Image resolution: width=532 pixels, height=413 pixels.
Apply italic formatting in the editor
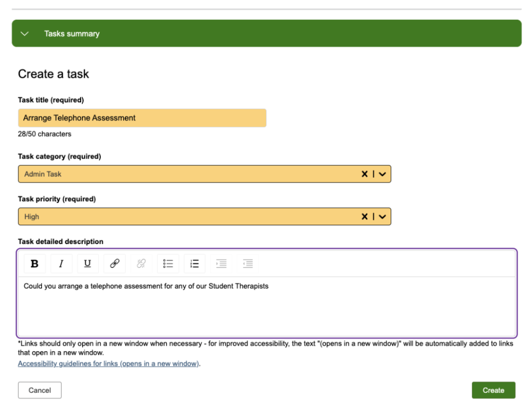61,264
